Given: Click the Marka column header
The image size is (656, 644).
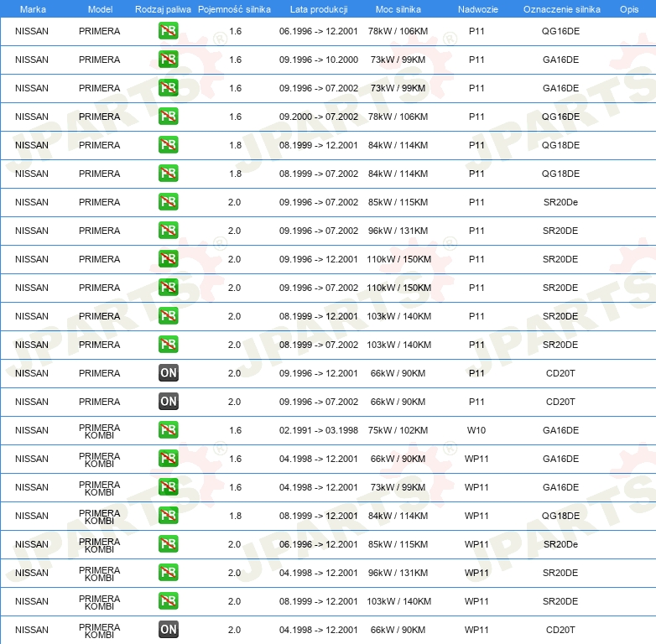Looking at the screenshot, I should pyautogui.click(x=33, y=9).
